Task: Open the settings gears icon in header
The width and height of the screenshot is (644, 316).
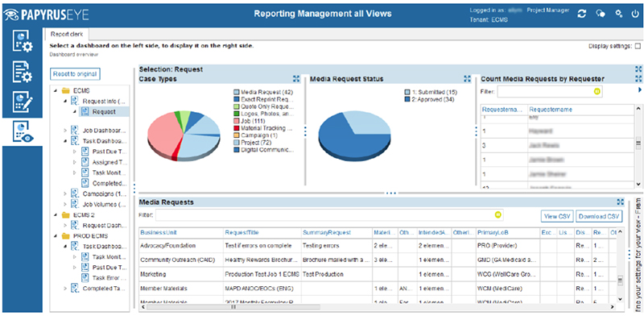Action: pos(618,14)
